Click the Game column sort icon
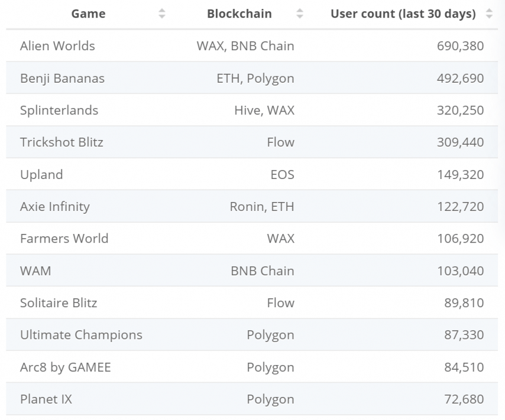This screenshot has height=420, width=505. click(162, 14)
